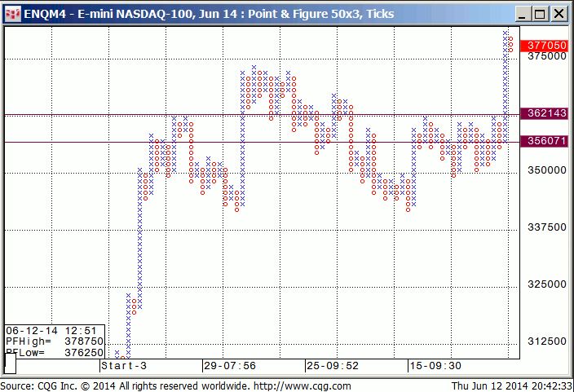Image resolution: width=574 pixels, height=392 pixels.
Task: Click the 325000 price axis label
Action: (546, 284)
